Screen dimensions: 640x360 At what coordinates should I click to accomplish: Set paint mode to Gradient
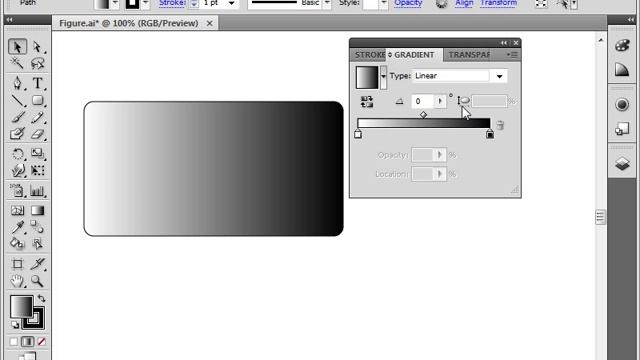tap(27, 341)
